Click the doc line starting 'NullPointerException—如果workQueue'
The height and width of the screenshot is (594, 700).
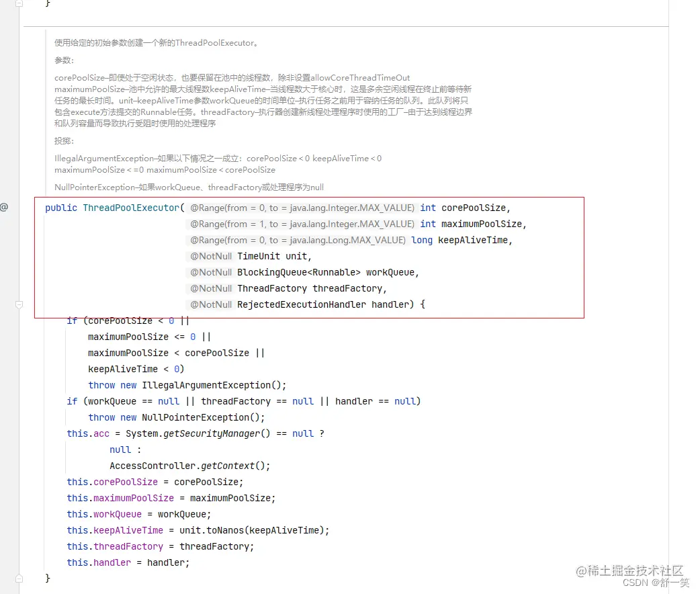tap(189, 187)
